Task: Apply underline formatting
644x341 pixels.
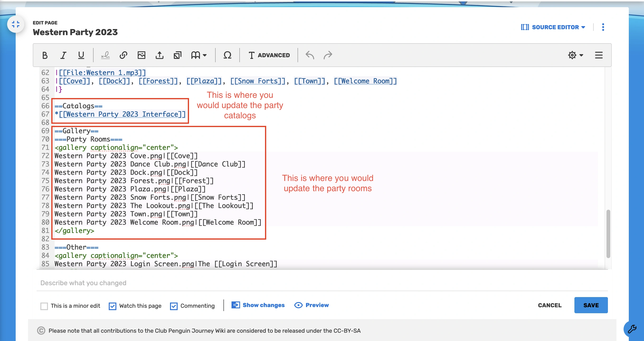Action: tap(81, 55)
